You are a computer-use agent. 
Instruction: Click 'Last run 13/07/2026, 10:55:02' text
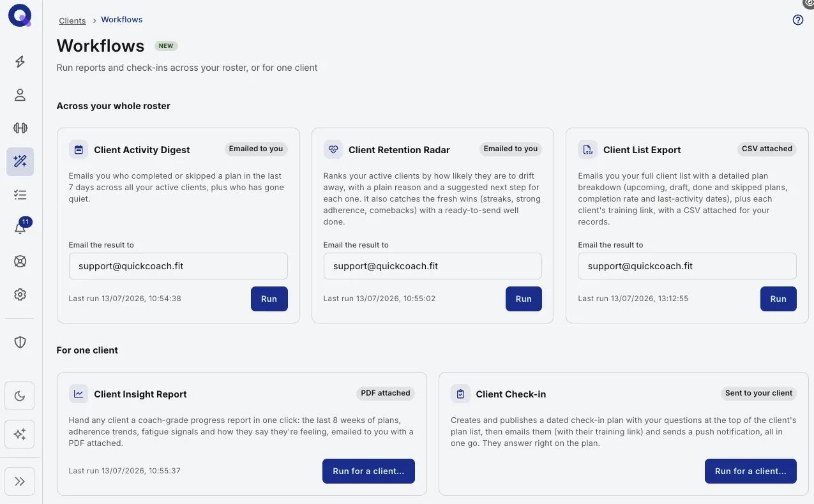tap(379, 299)
